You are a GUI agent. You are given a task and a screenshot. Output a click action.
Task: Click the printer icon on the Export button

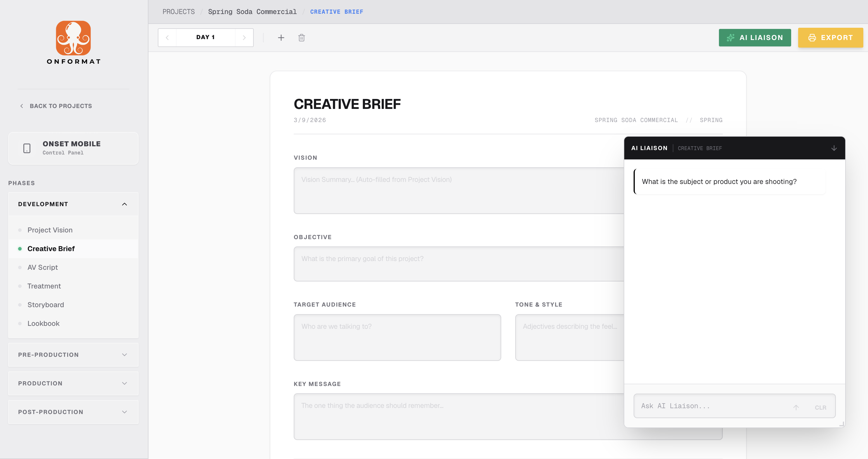[812, 37]
